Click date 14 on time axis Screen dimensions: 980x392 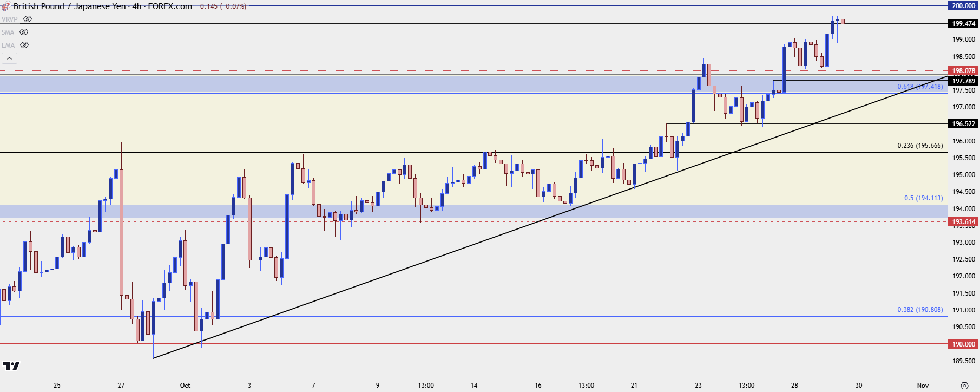(474, 386)
